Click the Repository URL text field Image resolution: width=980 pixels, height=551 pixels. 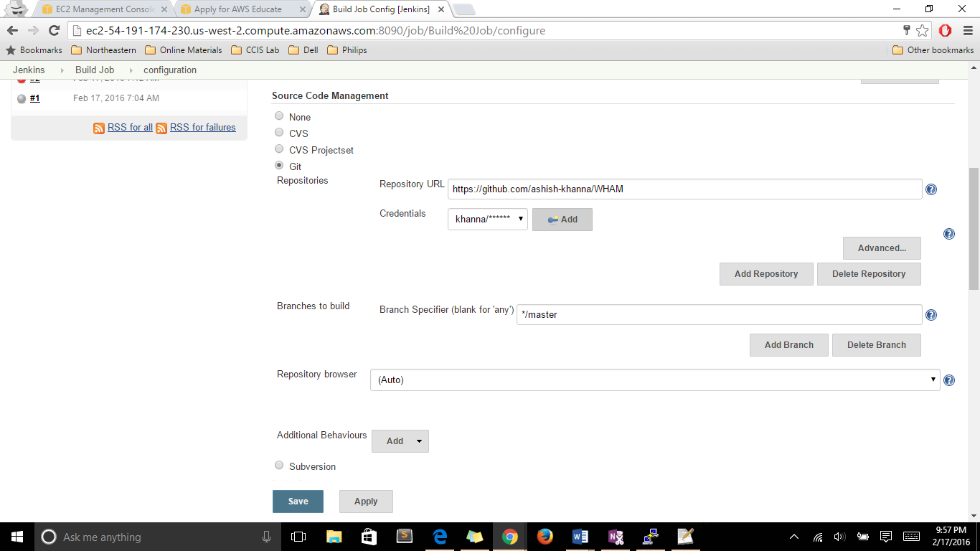tap(684, 189)
